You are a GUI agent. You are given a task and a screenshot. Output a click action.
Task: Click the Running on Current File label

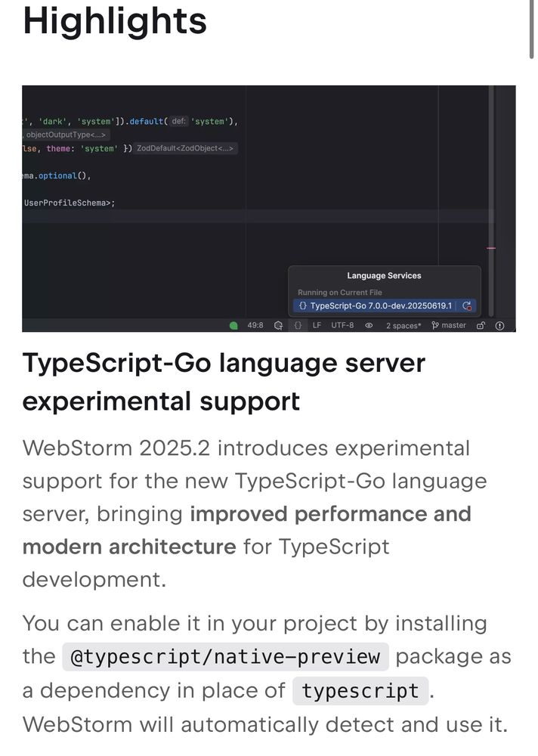tap(340, 292)
